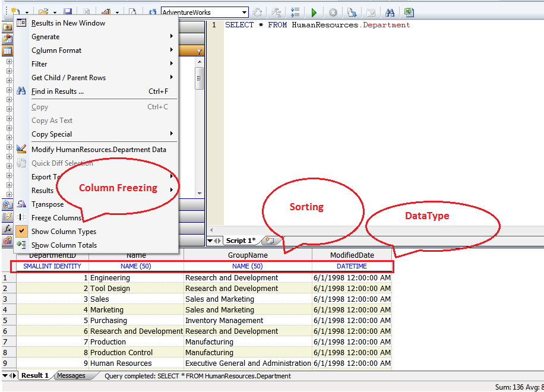
Task: Toggle Freeze Columns in the context menu
Action: tap(57, 217)
